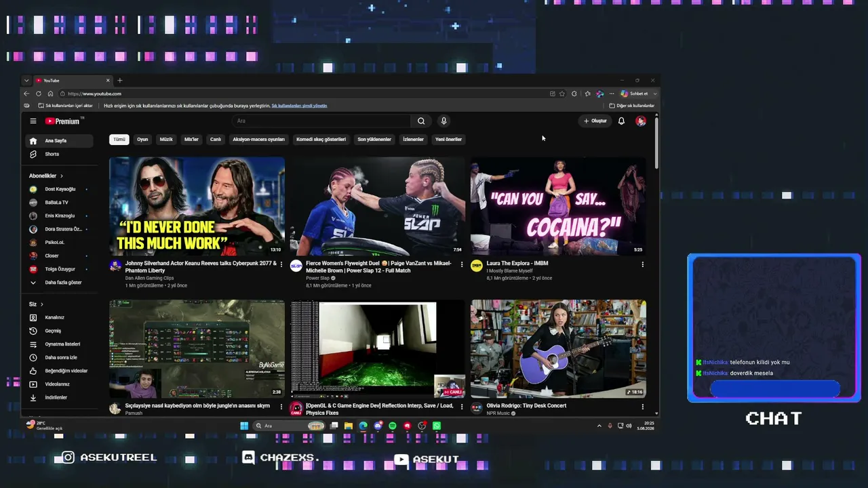This screenshot has width=868, height=488.
Task: Open a new browser tab
Action: (x=120, y=81)
